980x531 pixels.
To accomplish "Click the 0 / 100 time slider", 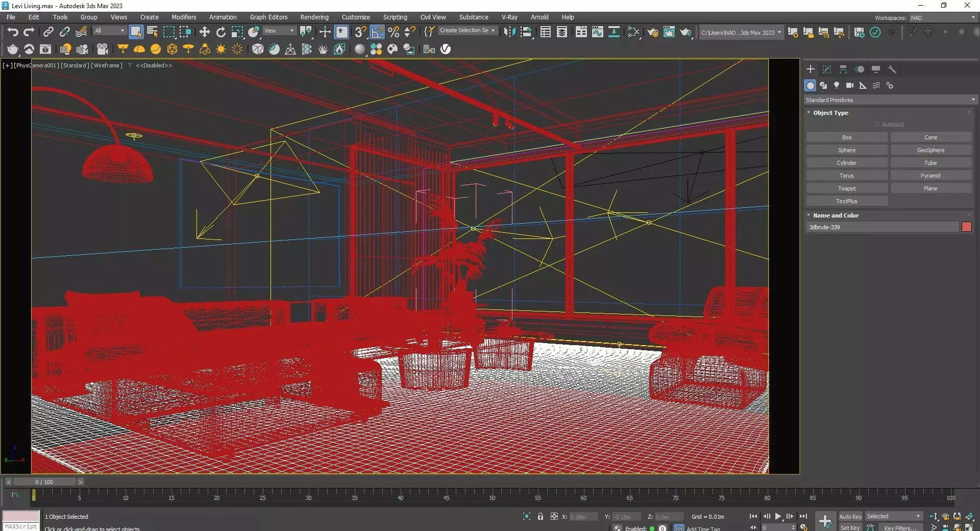I will point(44,482).
